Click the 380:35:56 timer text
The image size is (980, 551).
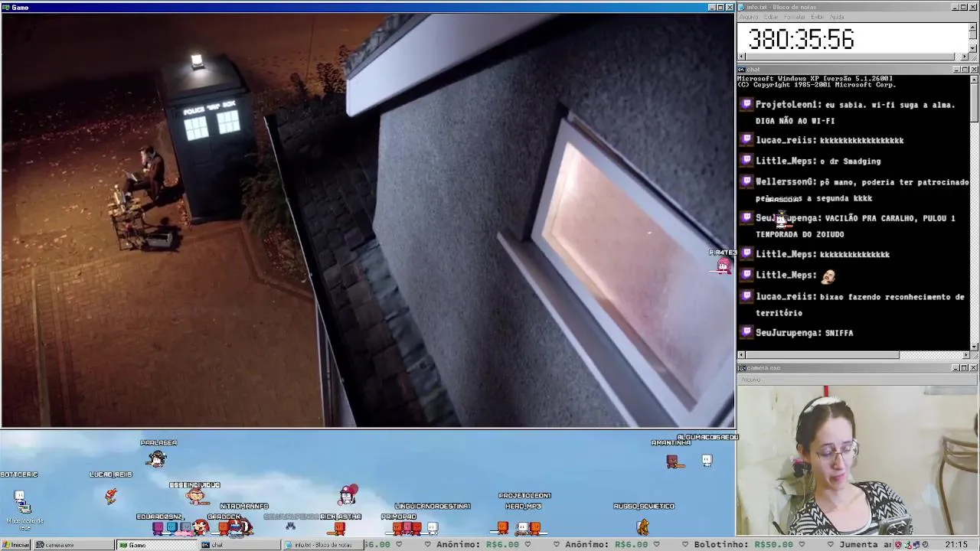point(800,40)
